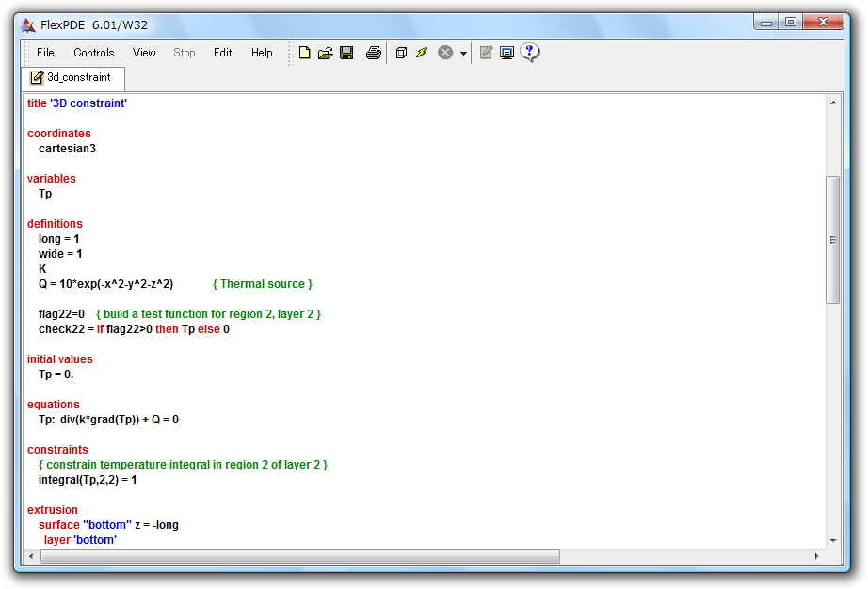Click the 'definitions' keyword
Screen dimensions: 868x589
55,224
